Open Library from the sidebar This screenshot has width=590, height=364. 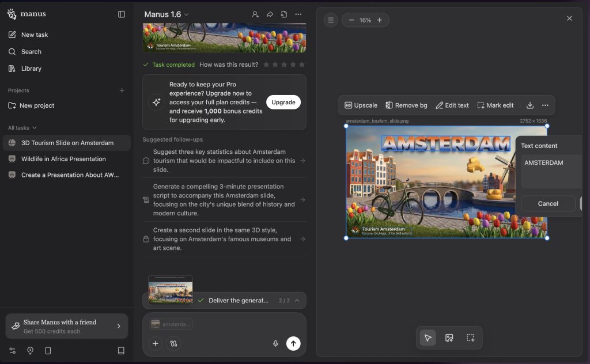31,69
